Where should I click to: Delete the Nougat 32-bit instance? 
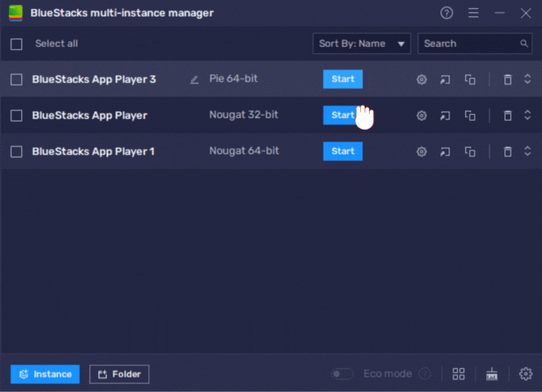(508, 116)
